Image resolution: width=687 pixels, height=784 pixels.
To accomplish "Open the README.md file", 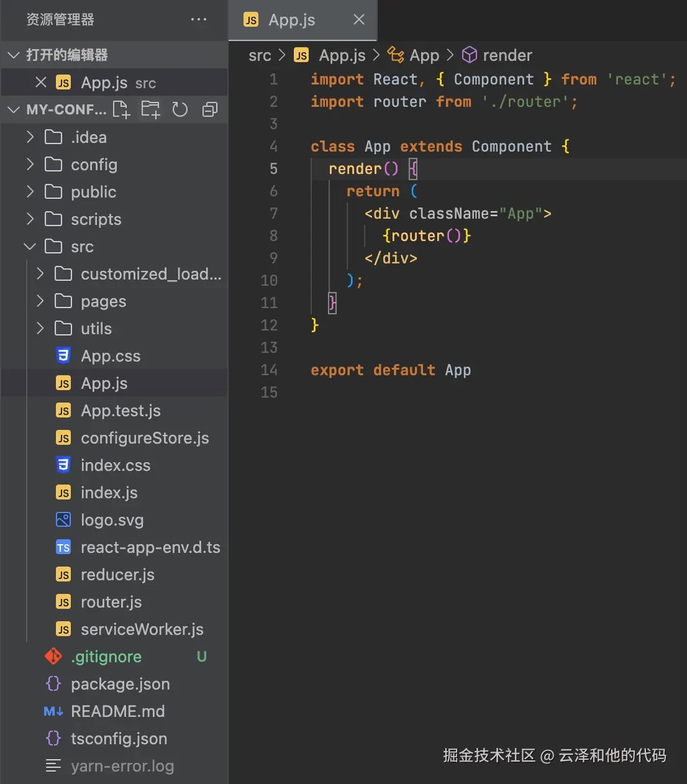I will pos(118,711).
